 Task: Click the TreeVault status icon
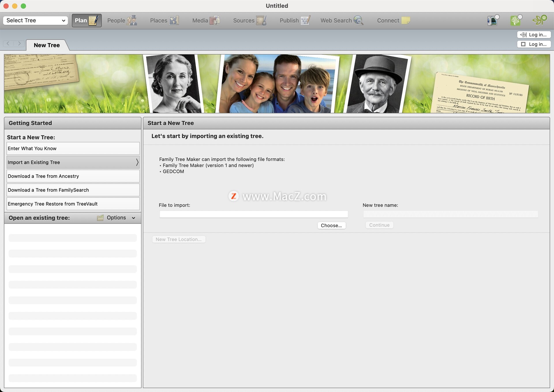click(493, 20)
